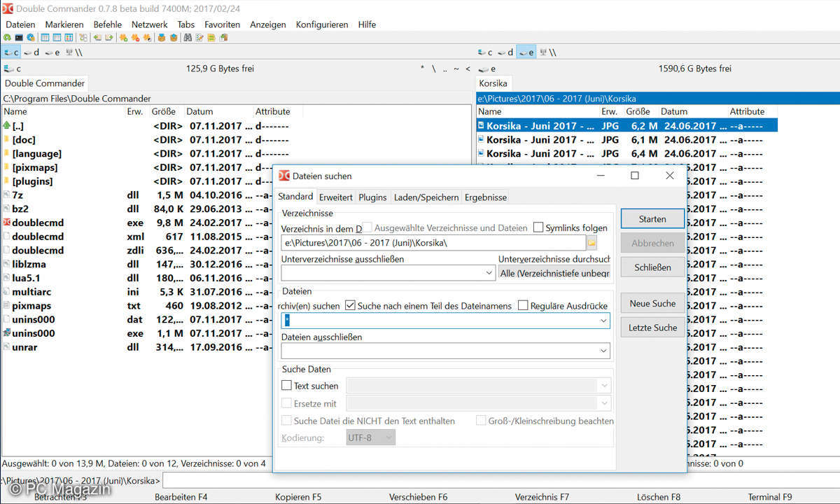Click the binoculars search toolbar icon
Screen dimensions: 840x504
coord(187,38)
